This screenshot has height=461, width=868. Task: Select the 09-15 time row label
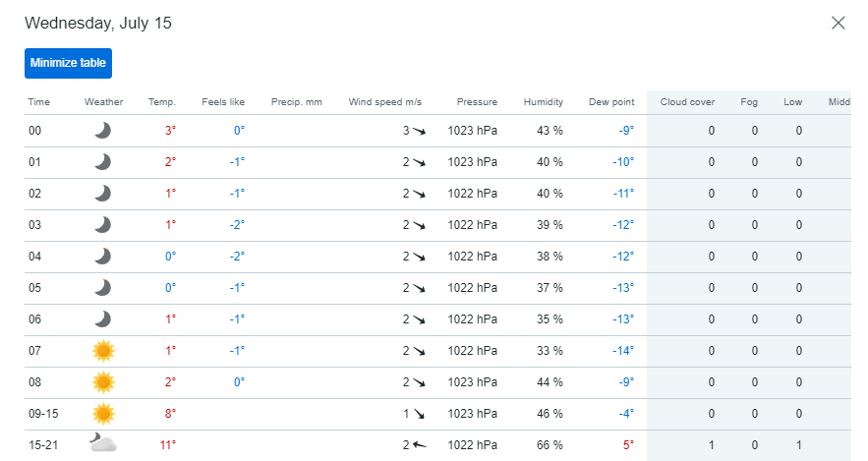pos(43,414)
